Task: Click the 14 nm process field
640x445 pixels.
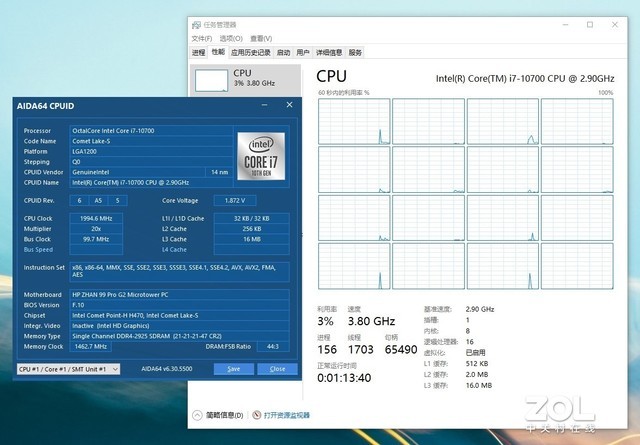Action: pos(220,172)
